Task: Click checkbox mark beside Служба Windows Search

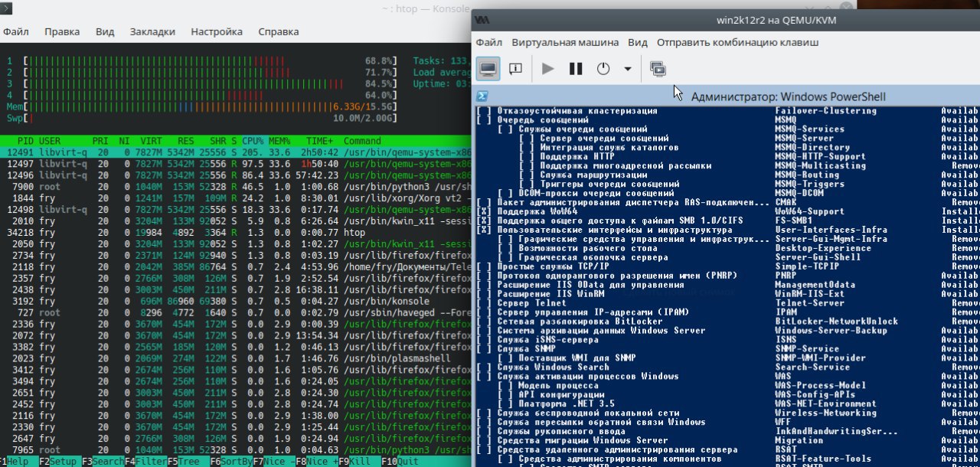Action: (x=484, y=367)
